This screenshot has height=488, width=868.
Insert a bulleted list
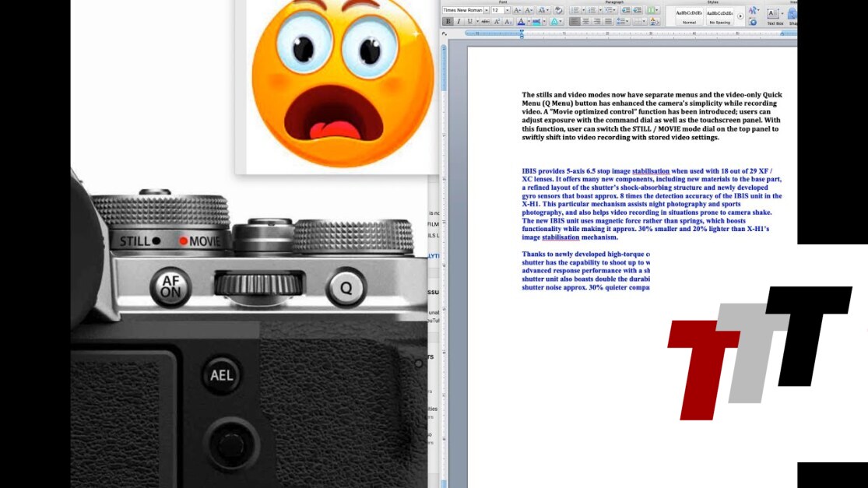[x=576, y=10]
